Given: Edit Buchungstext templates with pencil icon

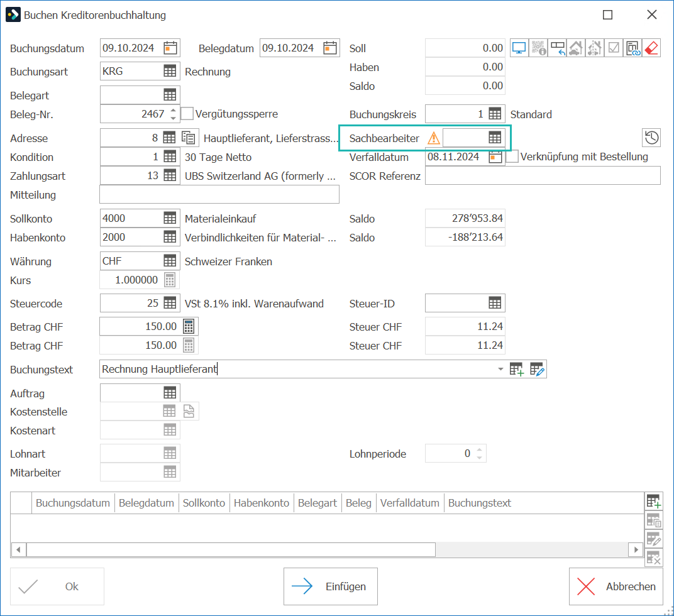Looking at the screenshot, I should 537,369.
